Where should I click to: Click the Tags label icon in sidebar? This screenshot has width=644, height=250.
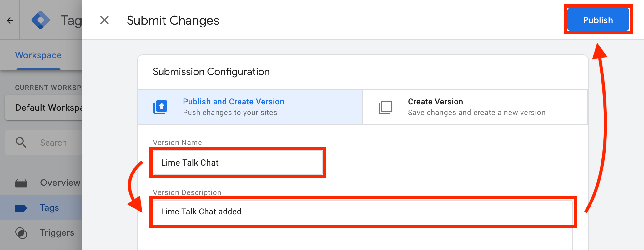[x=21, y=208]
